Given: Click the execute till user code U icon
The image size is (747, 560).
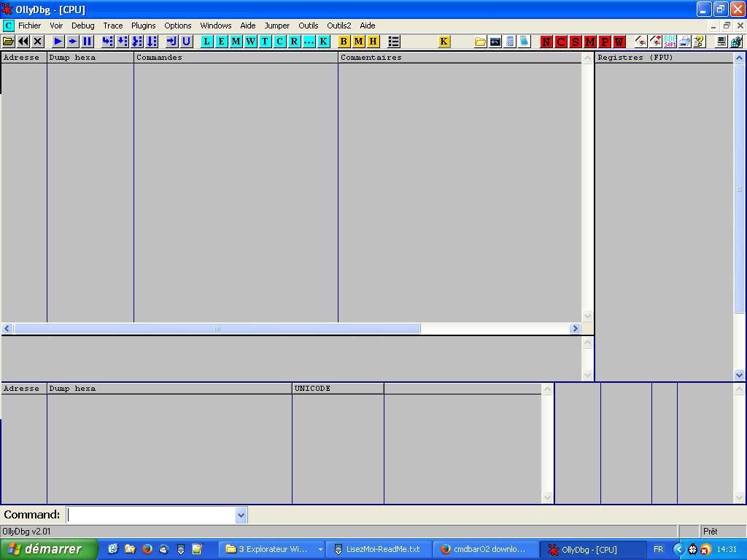Looking at the screenshot, I should pyautogui.click(x=186, y=42).
